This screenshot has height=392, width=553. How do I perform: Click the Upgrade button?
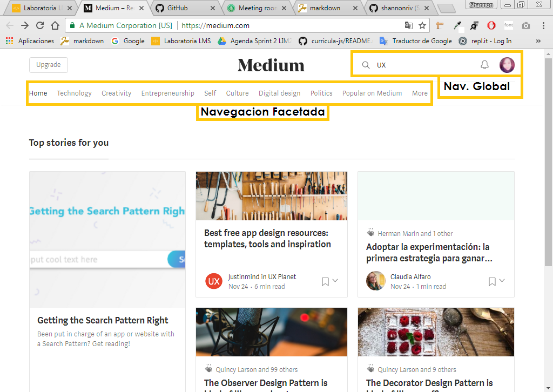pos(48,65)
